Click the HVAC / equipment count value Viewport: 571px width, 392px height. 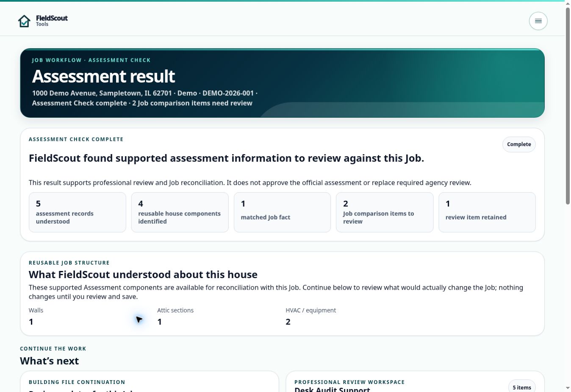tap(288, 322)
